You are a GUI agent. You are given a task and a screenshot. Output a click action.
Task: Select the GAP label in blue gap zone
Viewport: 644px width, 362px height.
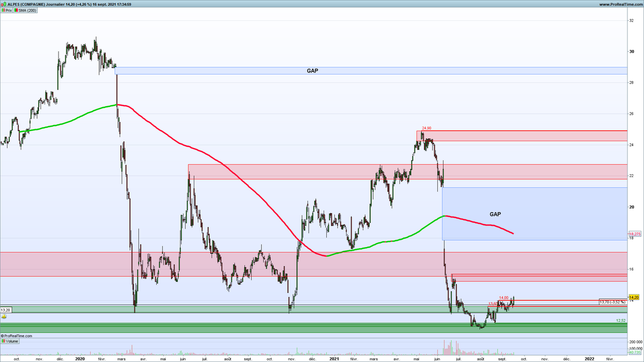click(x=495, y=214)
